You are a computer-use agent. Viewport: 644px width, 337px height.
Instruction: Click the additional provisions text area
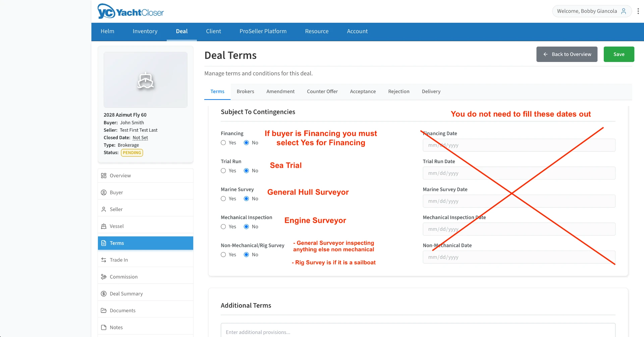coord(418,330)
